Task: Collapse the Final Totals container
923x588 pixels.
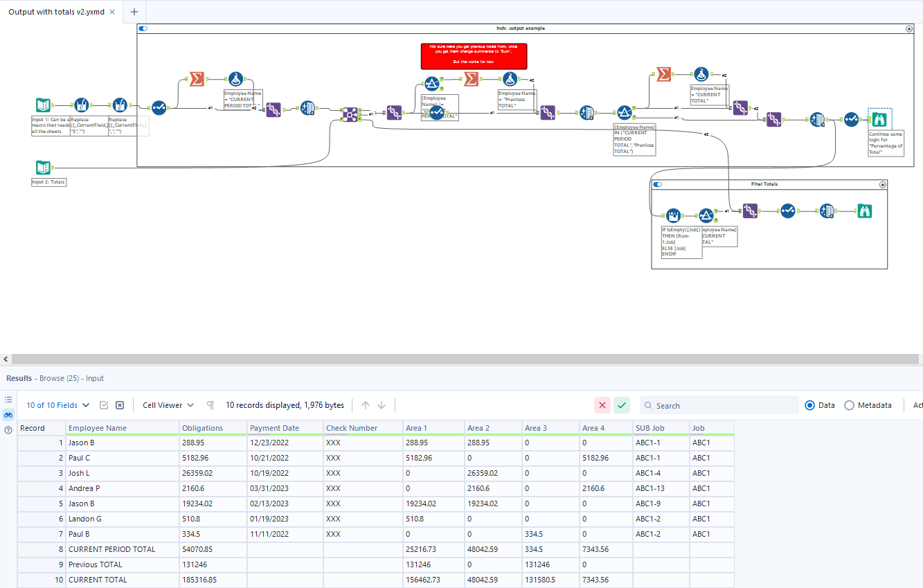Action: tap(883, 185)
